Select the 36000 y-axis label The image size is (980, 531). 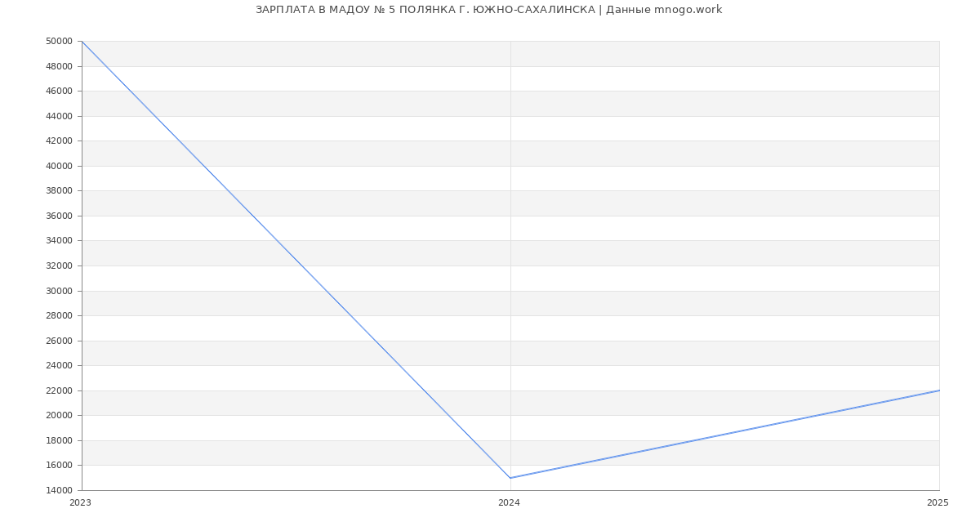[x=59, y=216]
